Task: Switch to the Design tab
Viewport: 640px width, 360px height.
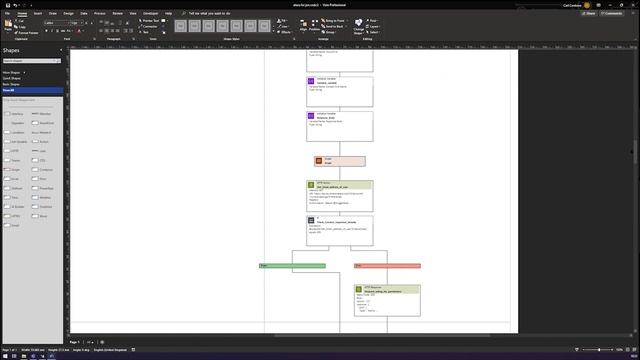Action: point(68,13)
